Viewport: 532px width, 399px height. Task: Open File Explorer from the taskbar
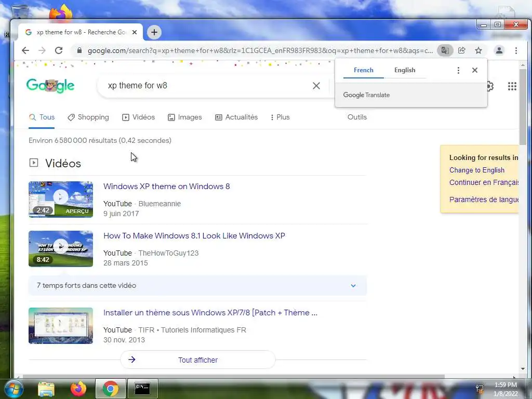(x=46, y=389)
